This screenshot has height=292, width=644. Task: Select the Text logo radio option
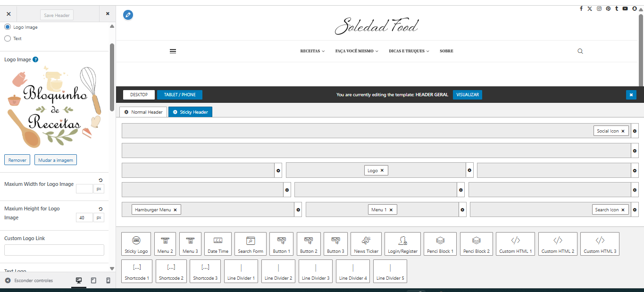[8, 39]
